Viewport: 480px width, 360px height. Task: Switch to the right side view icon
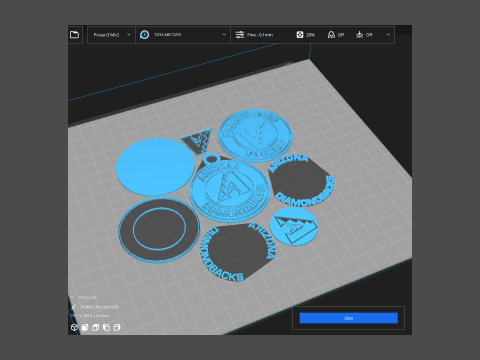click(117, 328)
